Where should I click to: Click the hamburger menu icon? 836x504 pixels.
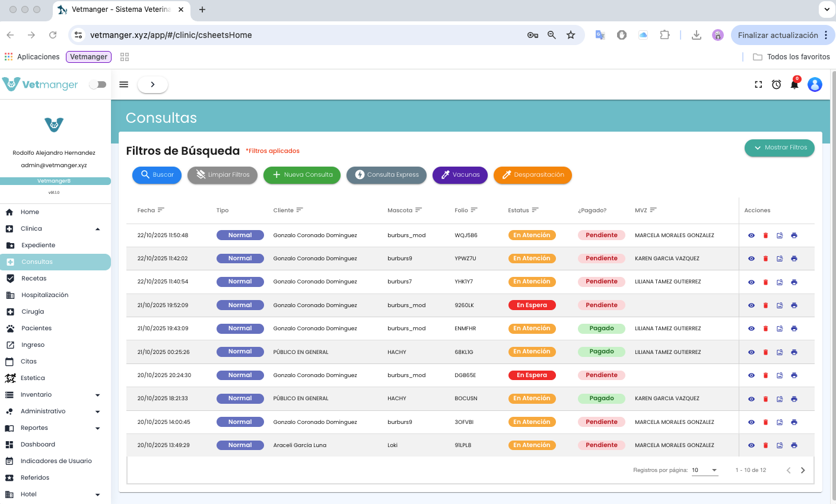(124, 84)
